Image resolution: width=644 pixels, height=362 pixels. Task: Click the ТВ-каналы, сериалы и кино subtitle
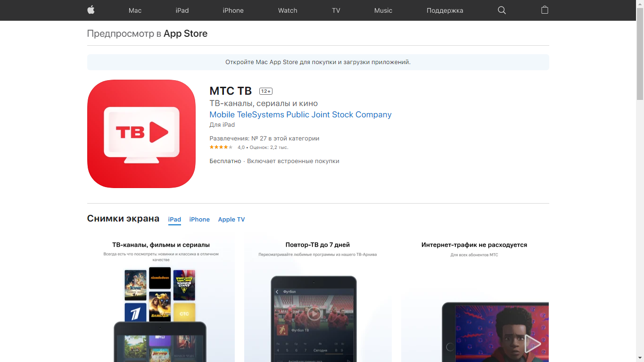pyautogui.click(x=264, y=104)
